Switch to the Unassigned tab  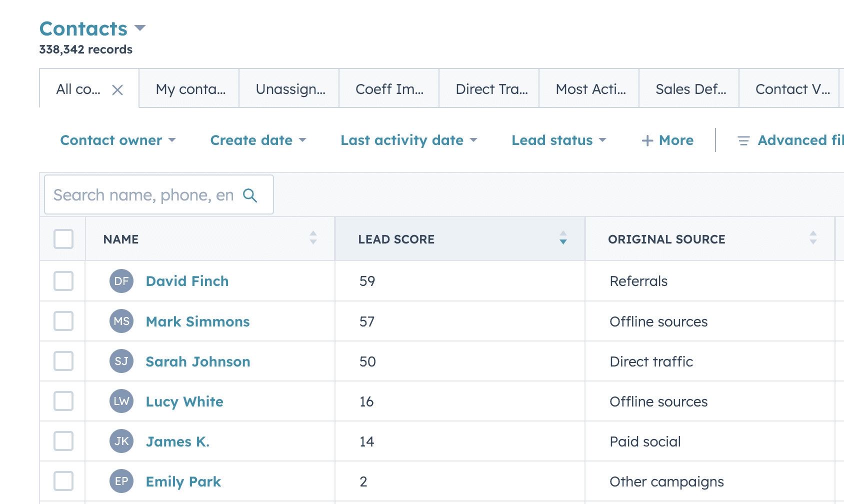click(289, 88)
